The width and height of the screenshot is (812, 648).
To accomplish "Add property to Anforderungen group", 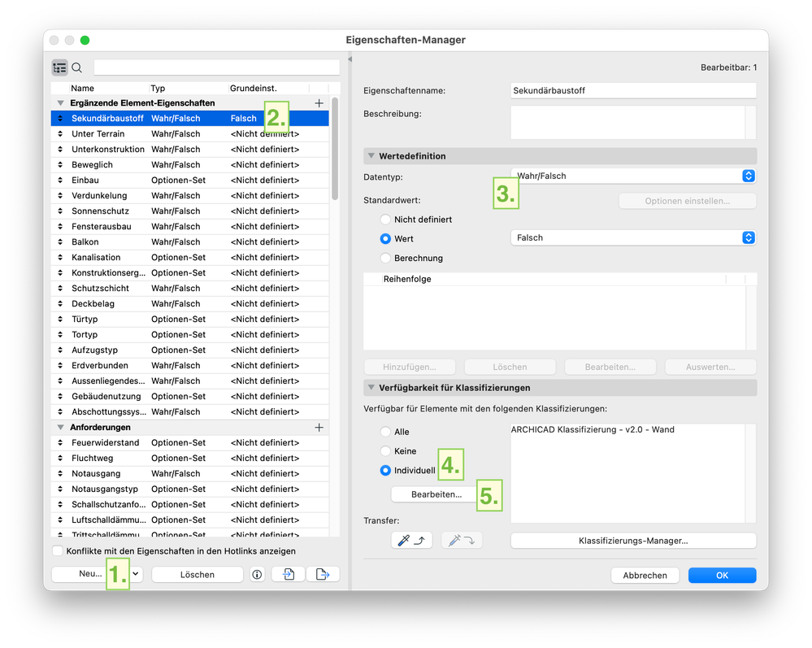I will pyautogui.click(x=319, y=428).
